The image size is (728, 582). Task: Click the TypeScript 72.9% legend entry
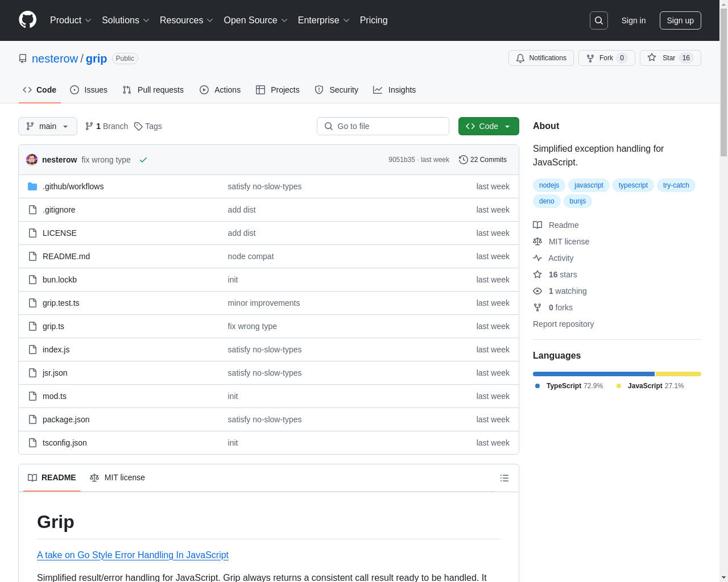pyautogui.click(x=569, y=386)
